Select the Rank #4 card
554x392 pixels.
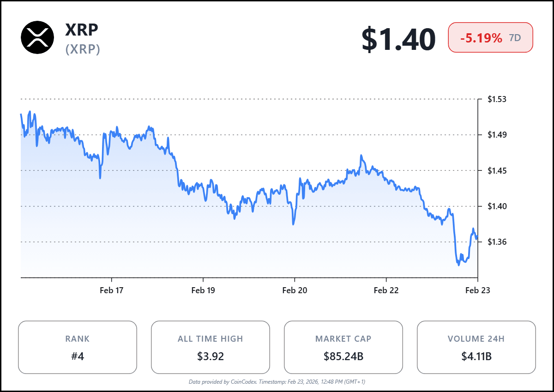[78, 347]
